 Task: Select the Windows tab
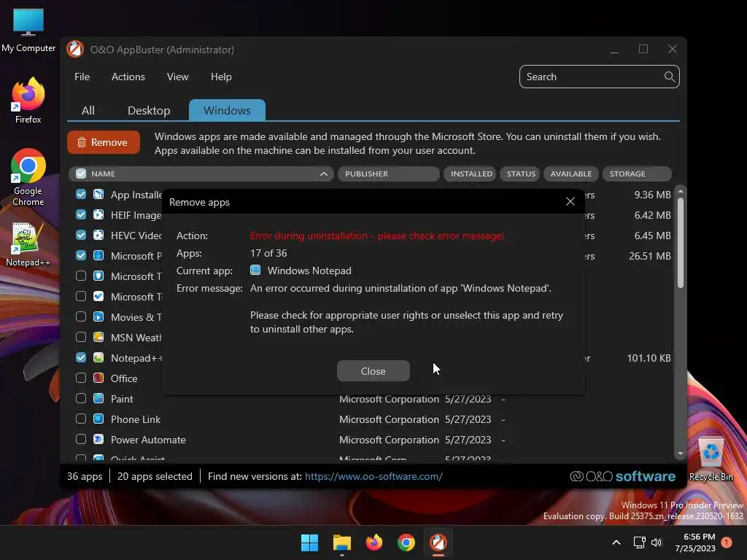click(228, 110)
